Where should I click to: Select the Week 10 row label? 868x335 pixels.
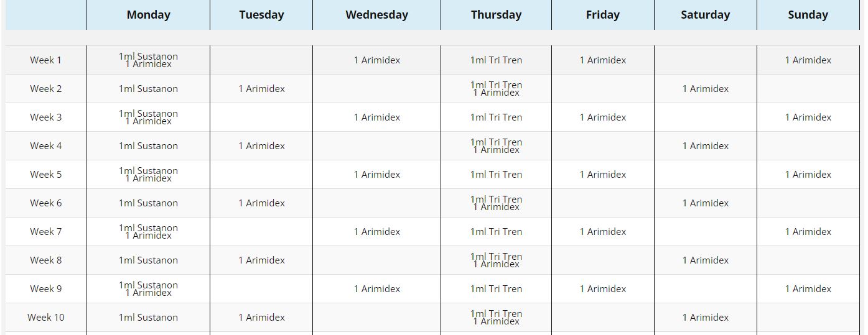click(x=46, y=318)
